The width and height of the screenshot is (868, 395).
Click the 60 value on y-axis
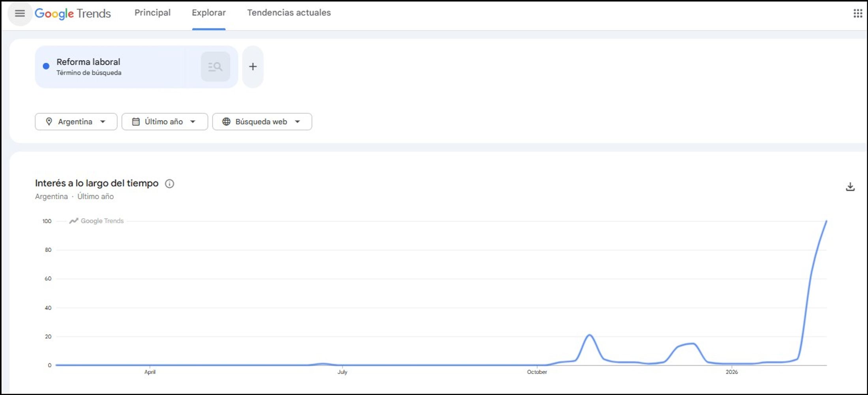[x=48, y=279]
